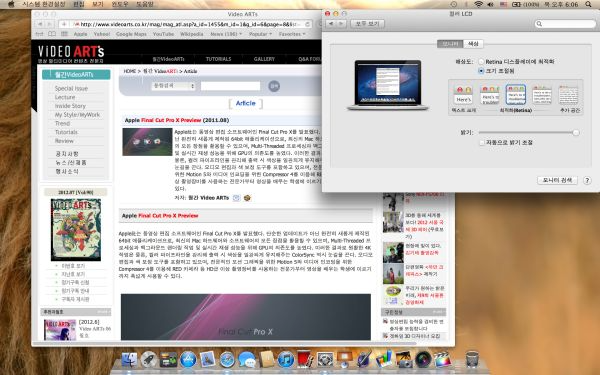
Task: Open Wikipedia bookmark in Safari bar
Action: point(192,34)
